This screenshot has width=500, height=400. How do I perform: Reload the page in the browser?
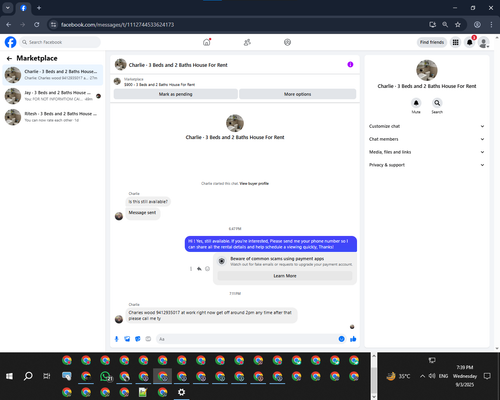(x=37, y=25)
